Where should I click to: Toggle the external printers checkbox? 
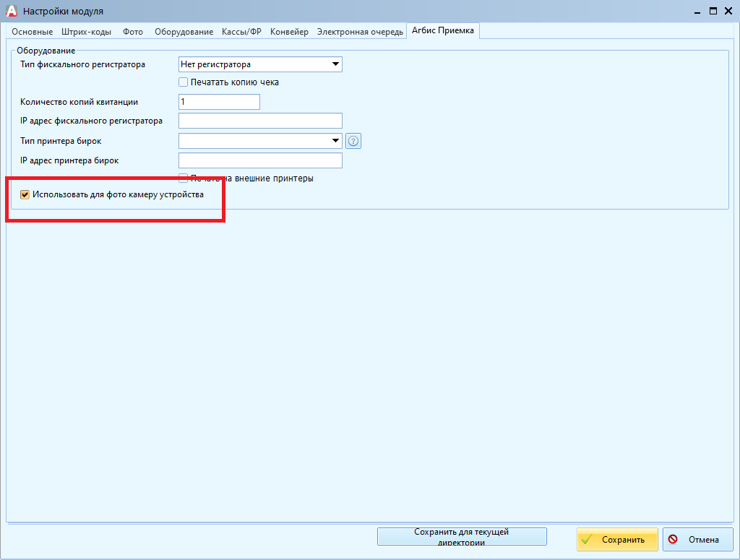pyautogui.click(x=183, y=178)
